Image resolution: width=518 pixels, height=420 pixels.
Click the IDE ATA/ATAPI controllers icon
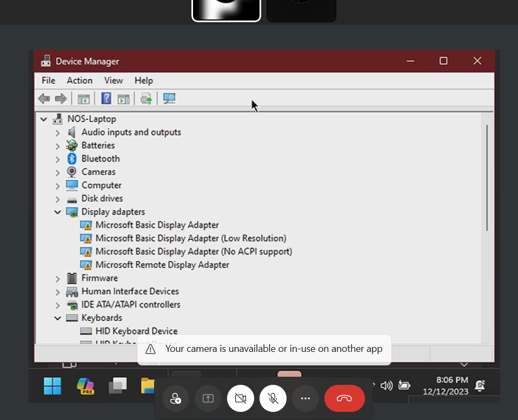(72, 304)
